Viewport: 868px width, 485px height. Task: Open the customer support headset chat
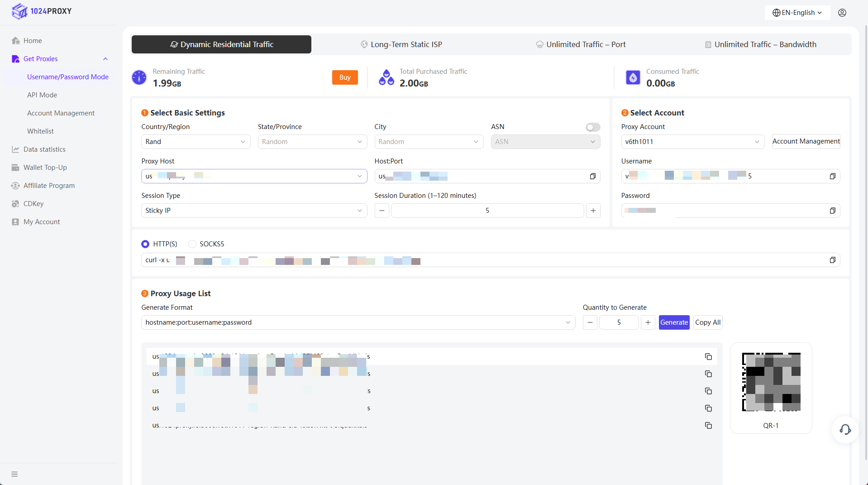pyautogui.click(x=845, y=429)
